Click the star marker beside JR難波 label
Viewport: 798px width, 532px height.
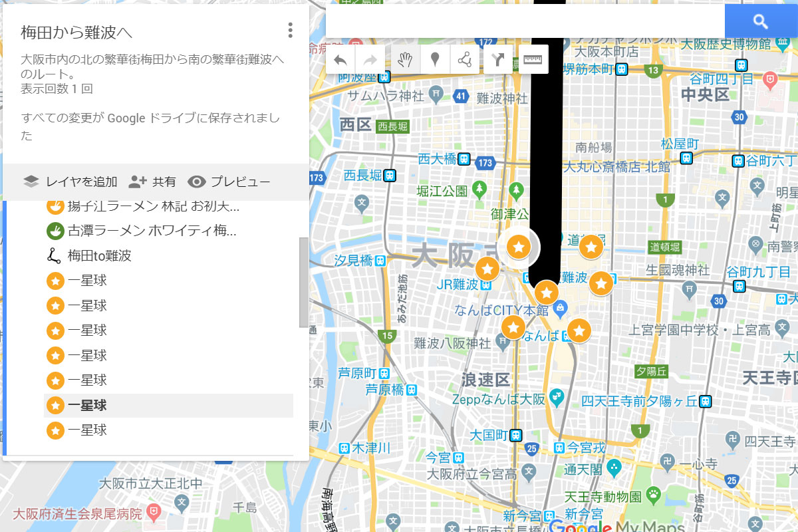487,269
